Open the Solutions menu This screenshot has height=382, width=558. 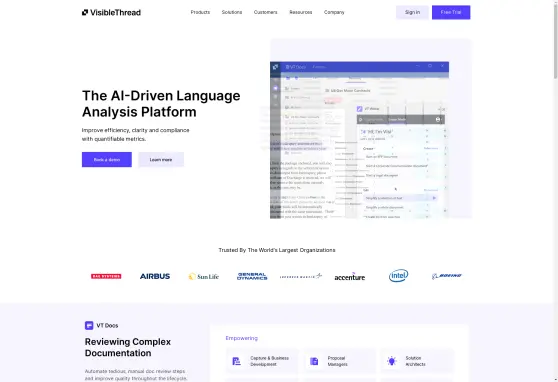pos(232,12)
